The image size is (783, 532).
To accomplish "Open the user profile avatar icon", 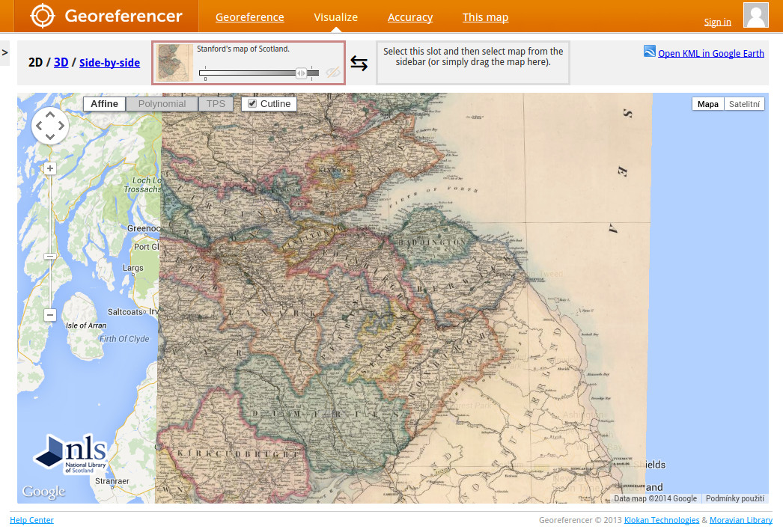I will pos(755,14).
